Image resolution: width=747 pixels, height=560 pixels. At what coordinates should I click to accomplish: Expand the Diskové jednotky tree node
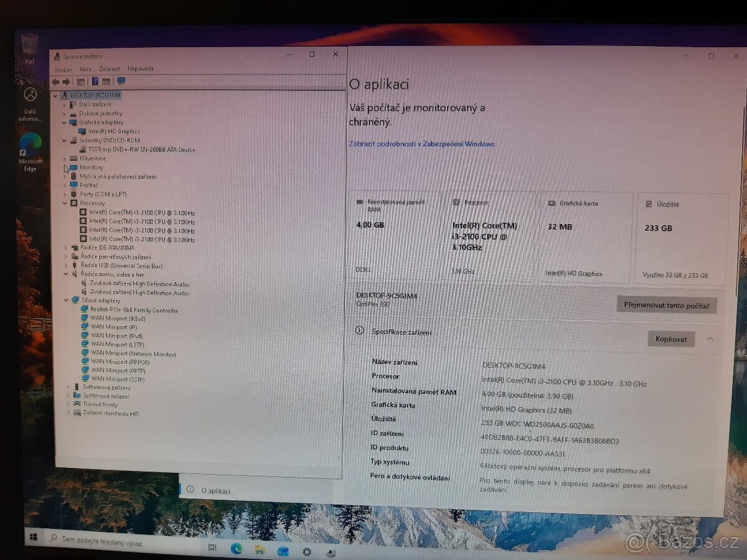(x=65, y=113)
